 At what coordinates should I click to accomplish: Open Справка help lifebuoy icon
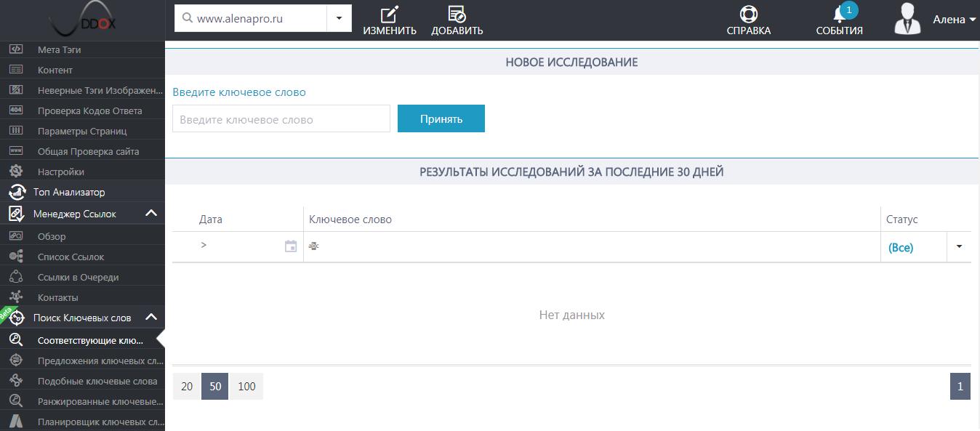(x=748, y=15)
